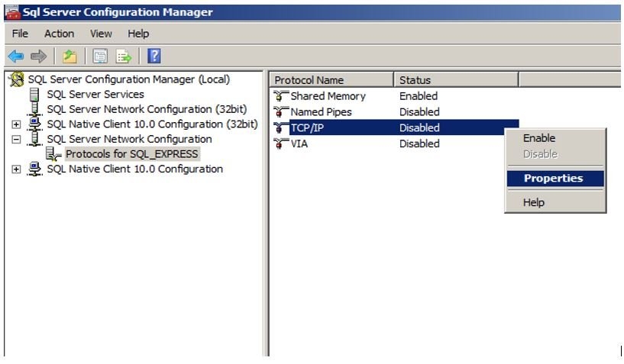Expand SQL Native Client 10.0 Configuration (32bit)
624x364 pixels.
click(17, 124)
